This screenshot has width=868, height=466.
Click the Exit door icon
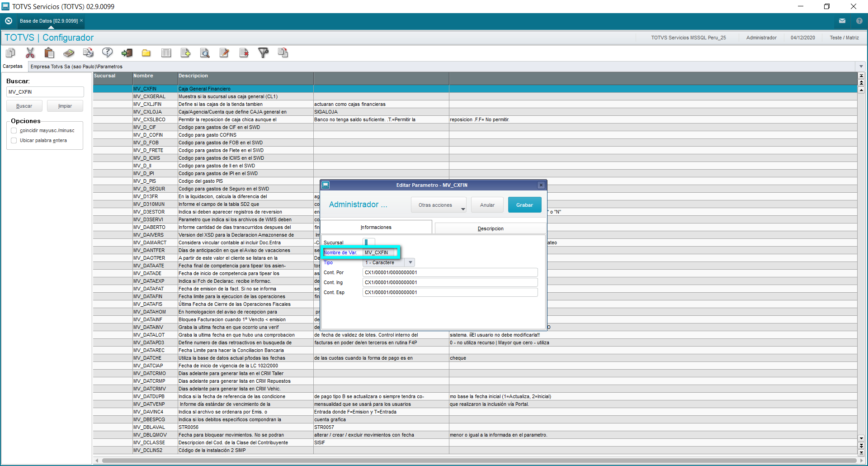pyautogui.click(x=127, y=53)
